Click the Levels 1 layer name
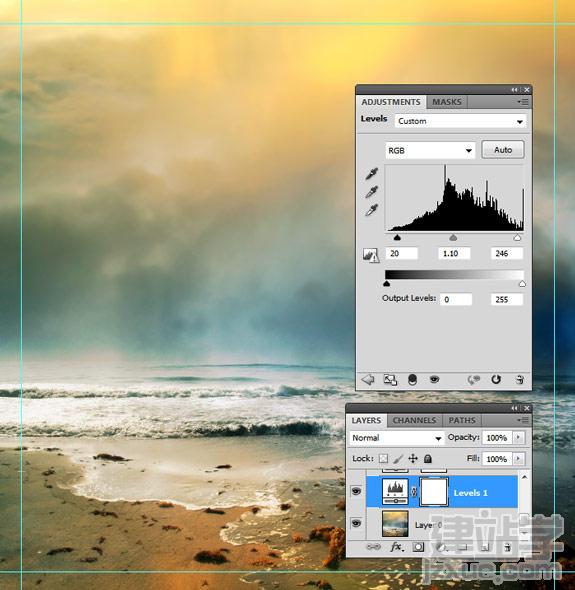 click(470, 493)
